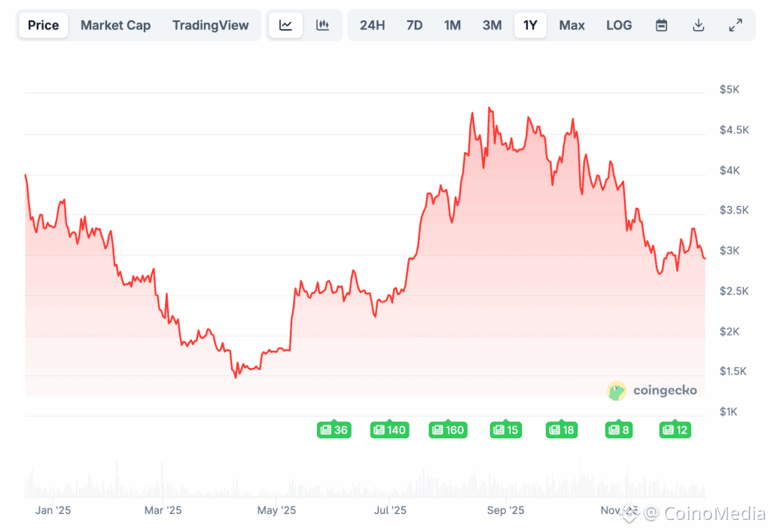This screenshot has height=532, width=771.
Task: Click the $1K price axis label
Action: click(728, 412)
